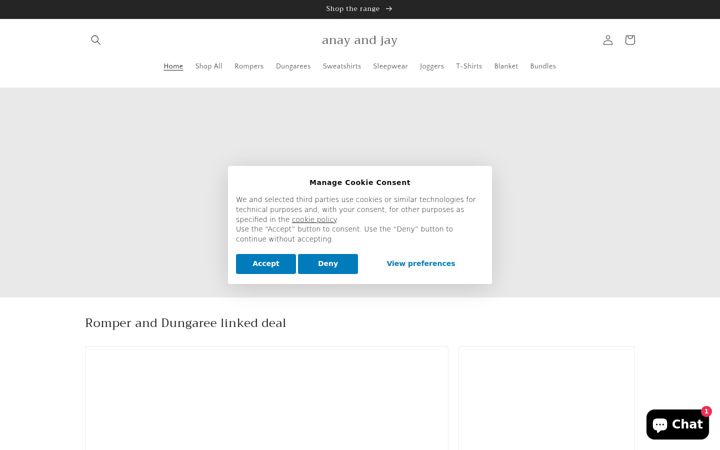
Task: Click the Romper and Dungaree linked deal heading
Action: 186,323
